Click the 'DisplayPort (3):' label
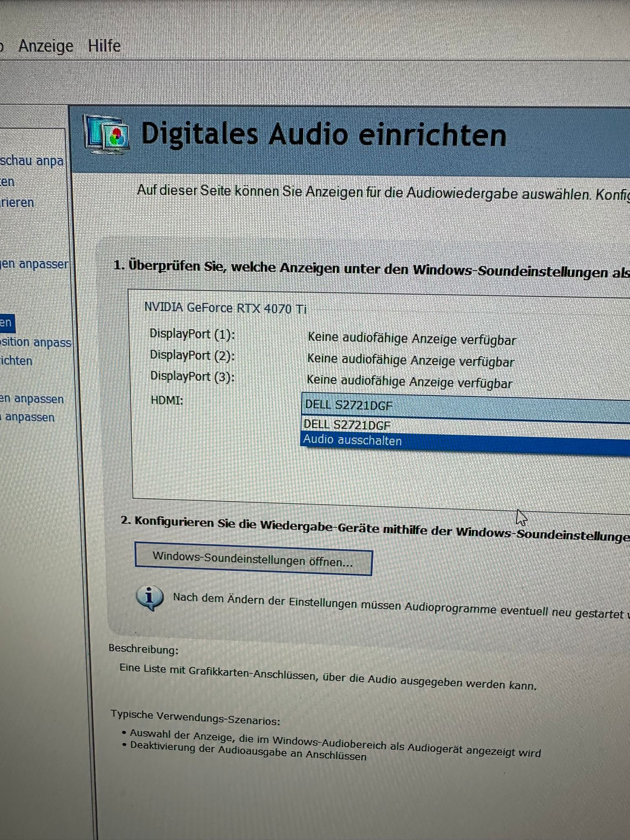 [x=192, y=376]
